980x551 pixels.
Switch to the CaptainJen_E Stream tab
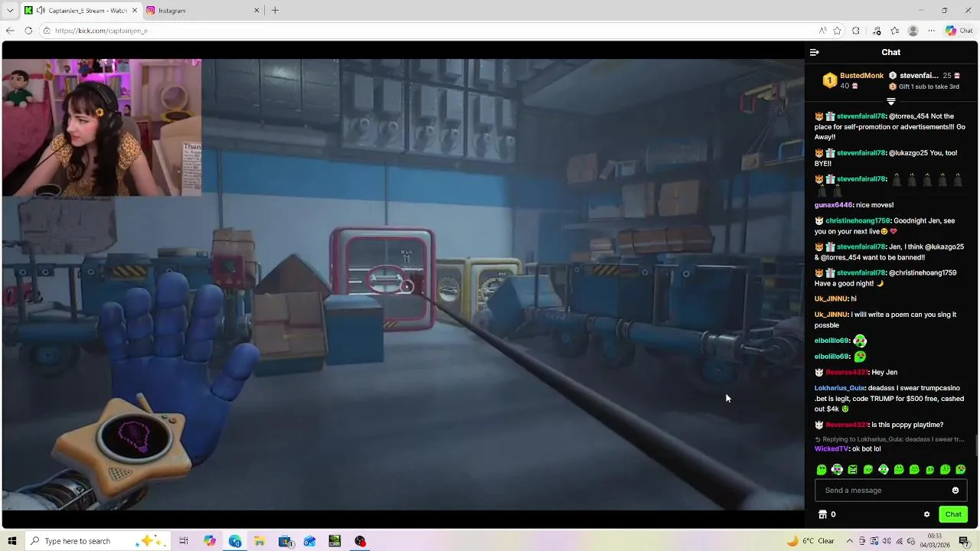click(x=81, y=11)
